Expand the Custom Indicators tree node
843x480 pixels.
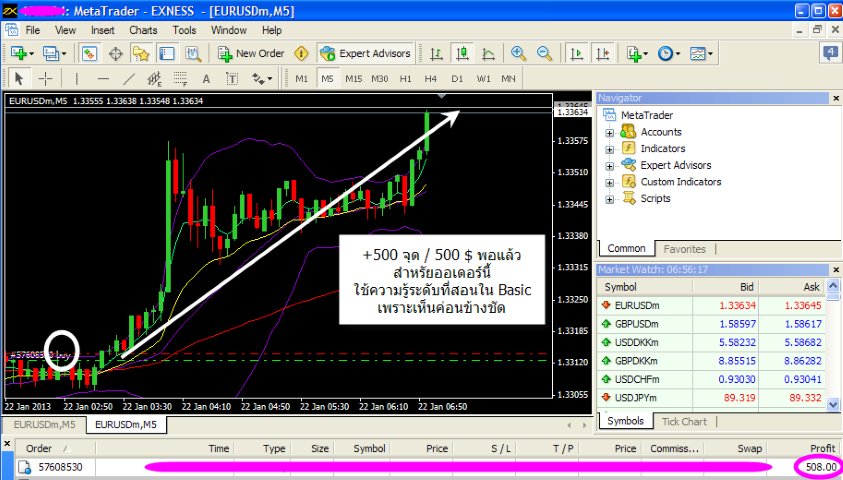(609, 183)
